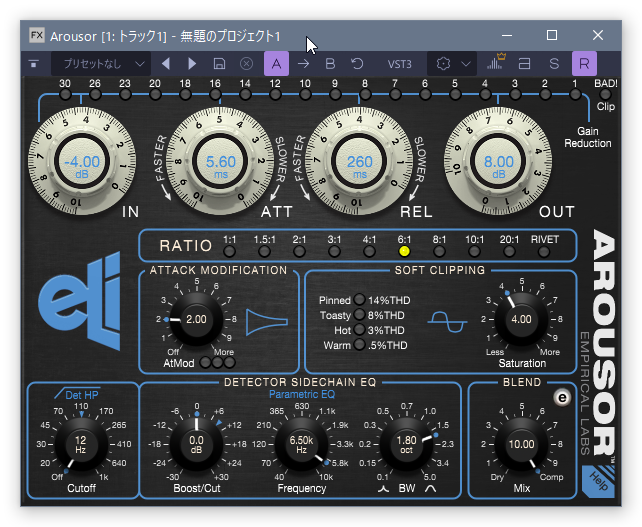The height and width of the screenshot is (527, 642).
Task: Select ratio 3:1 LED
Action: click(335, 251)
